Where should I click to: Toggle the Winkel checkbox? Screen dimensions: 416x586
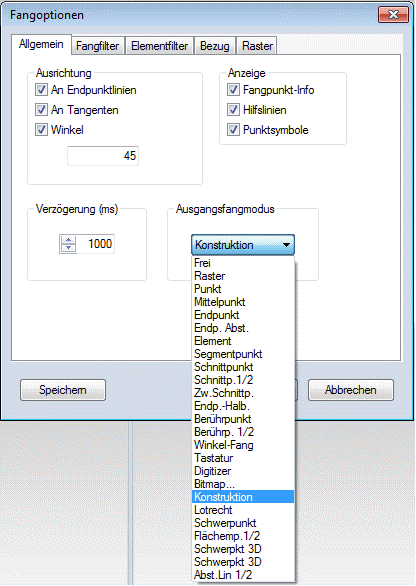pos(41,130)
